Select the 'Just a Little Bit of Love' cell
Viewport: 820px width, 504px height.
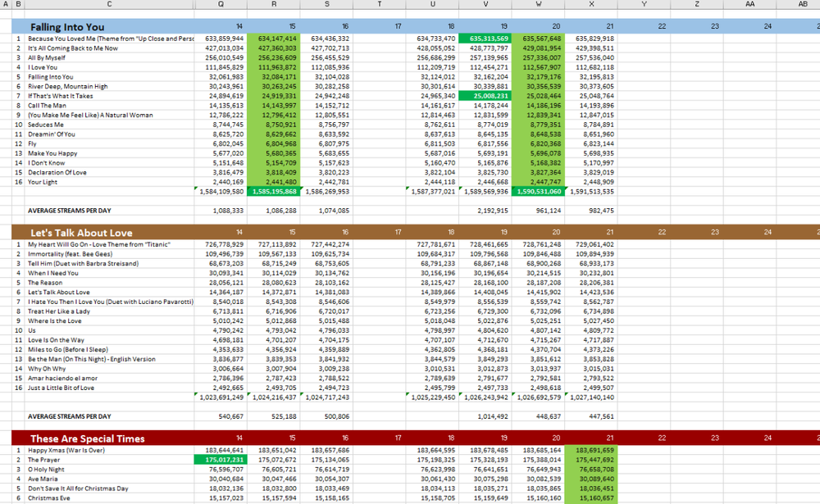pyautogui.click(x=109, y=388)
